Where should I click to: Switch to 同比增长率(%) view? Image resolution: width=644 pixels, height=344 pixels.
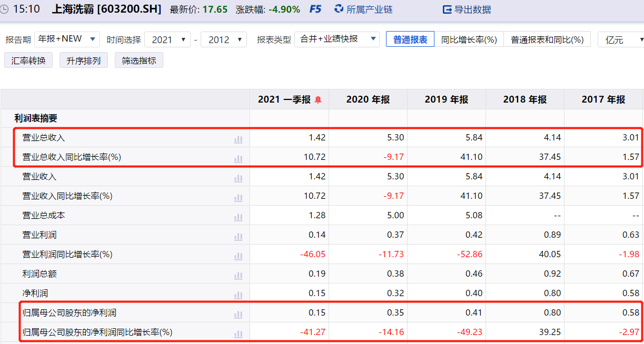[469, 39]
